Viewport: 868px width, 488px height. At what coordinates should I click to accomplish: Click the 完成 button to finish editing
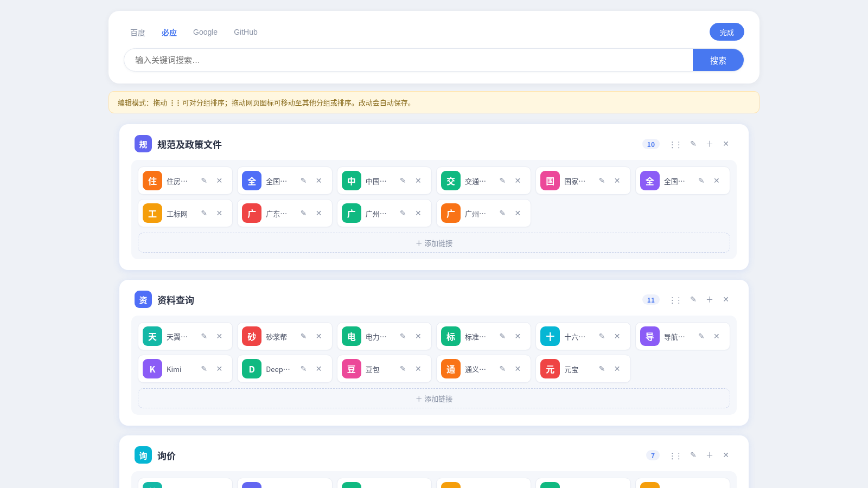[727, 32]
